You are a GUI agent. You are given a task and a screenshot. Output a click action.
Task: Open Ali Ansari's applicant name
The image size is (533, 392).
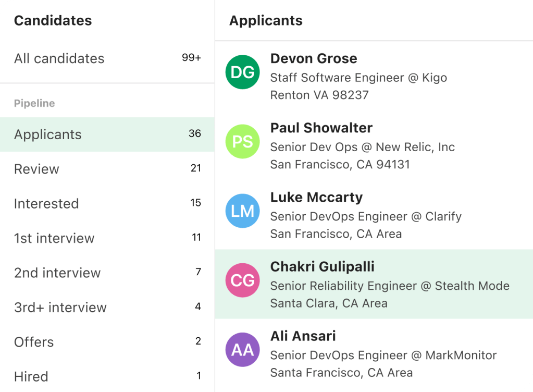pos(303,336)
